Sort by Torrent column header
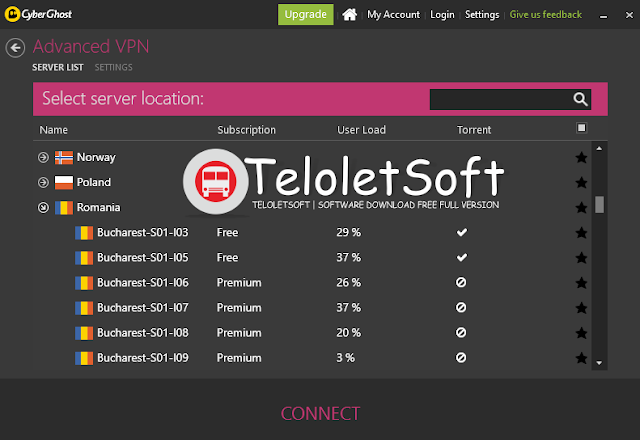The image size is (640, 440). pyautogui.click(x=473, y=130)
